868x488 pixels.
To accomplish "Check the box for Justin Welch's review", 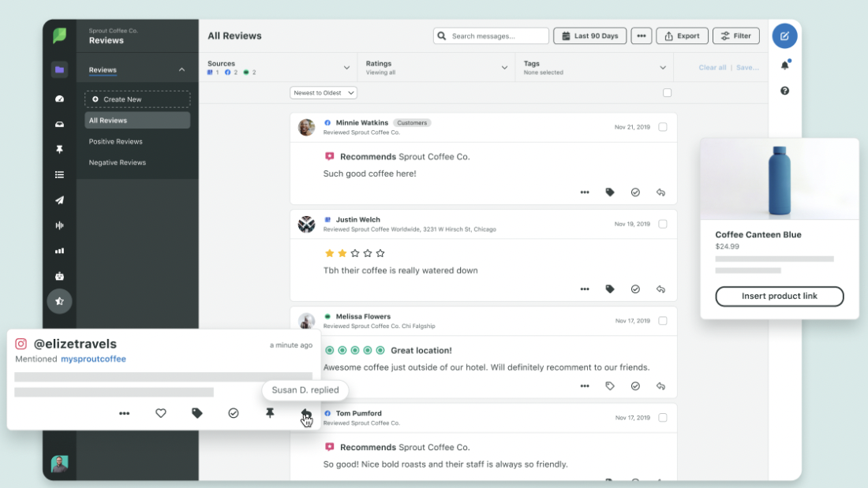I will (x=663, y=224).
